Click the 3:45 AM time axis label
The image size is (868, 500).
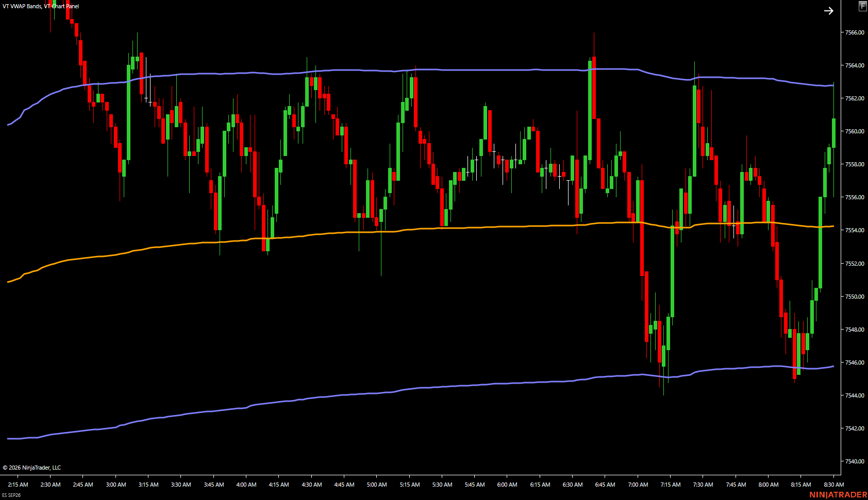[214, 485]
